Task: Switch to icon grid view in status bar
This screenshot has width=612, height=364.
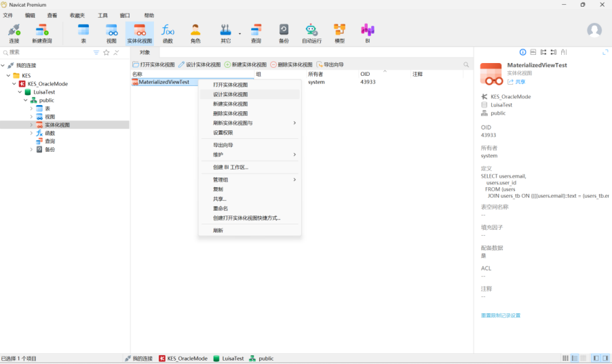Action: tap(565, 358)
